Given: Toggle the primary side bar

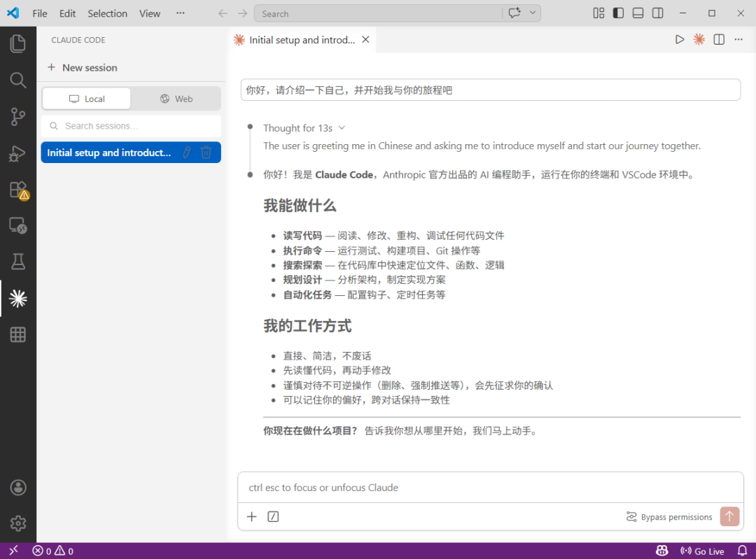Looking at the screenshot, I should point(618,13).
